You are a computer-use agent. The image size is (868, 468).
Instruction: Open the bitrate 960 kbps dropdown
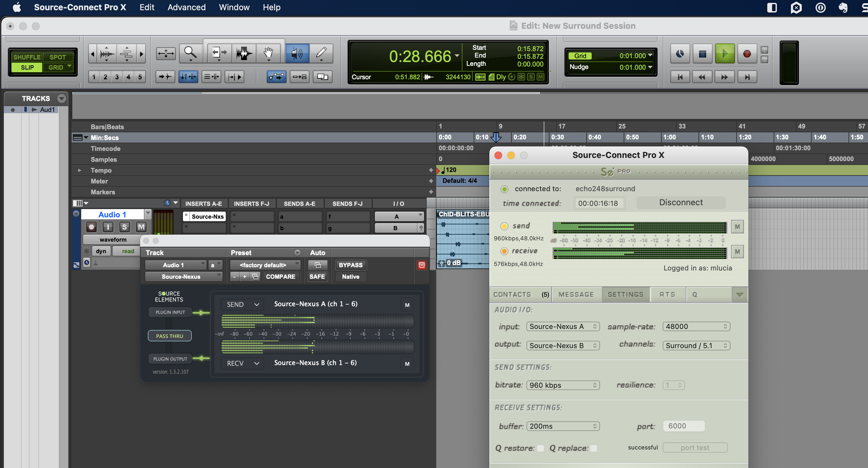pyautogui.click(x=563, y=385)
